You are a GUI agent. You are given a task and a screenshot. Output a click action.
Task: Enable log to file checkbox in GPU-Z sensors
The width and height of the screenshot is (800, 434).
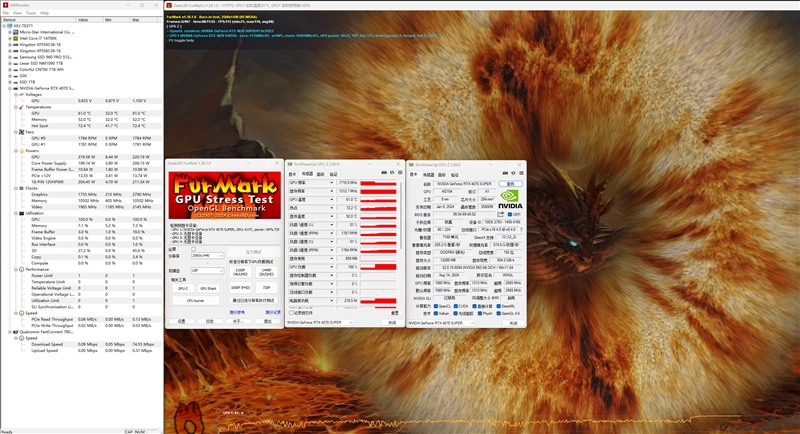point(291,313)
